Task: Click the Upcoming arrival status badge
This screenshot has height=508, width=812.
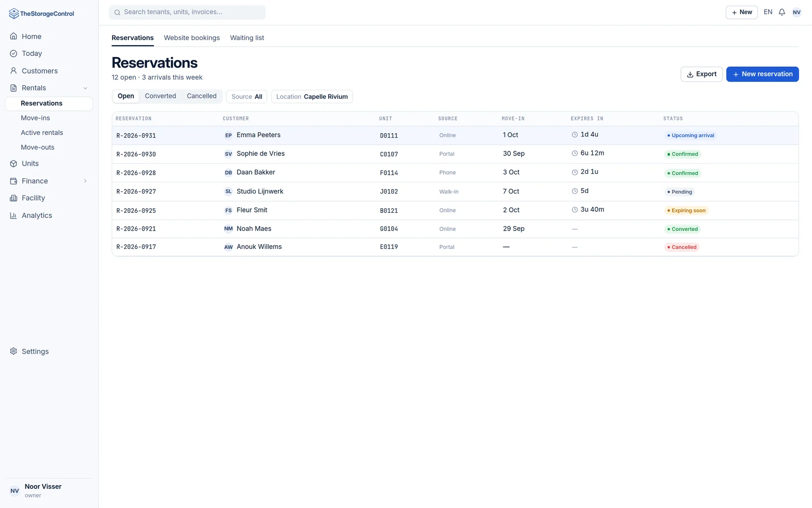Action: click(x=690, y=136)
